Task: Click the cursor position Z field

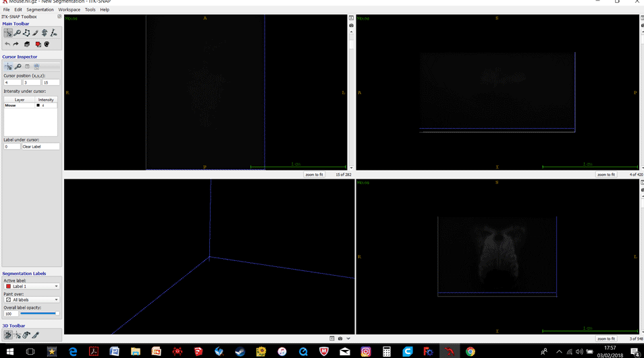Action: coord(51,82)
